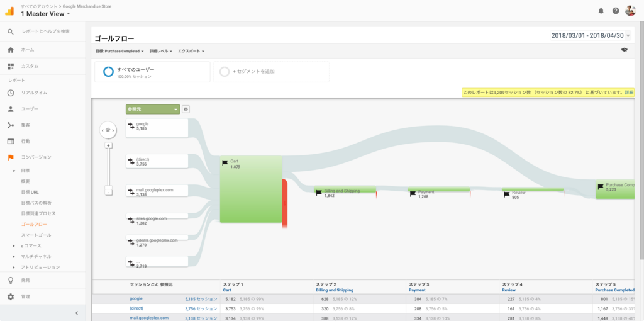Click the Payment node flag icon
Image resolution: width=644 pixels, height=321 pixels.
point(413,194)
